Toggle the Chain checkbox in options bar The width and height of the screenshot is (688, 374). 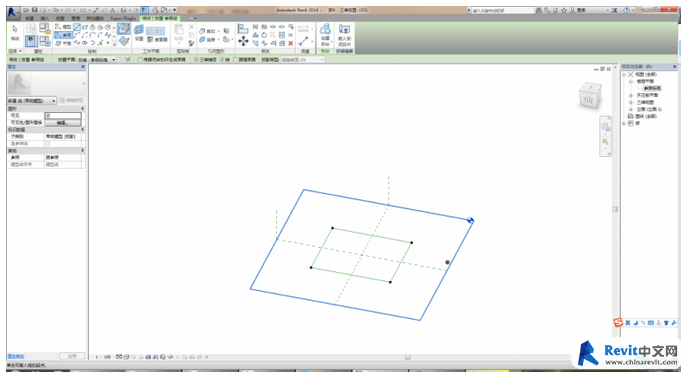pyautogui.click(x=222, y=60)
